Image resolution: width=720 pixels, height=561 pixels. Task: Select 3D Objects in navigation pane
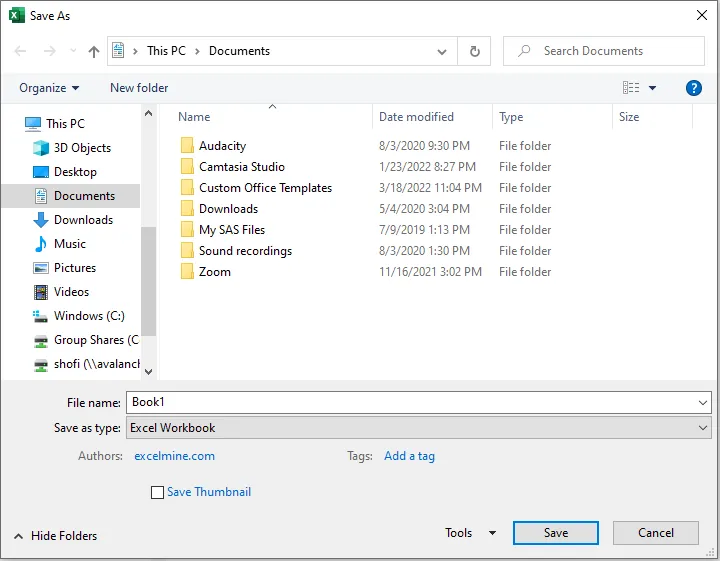click(x=82, y=148)
